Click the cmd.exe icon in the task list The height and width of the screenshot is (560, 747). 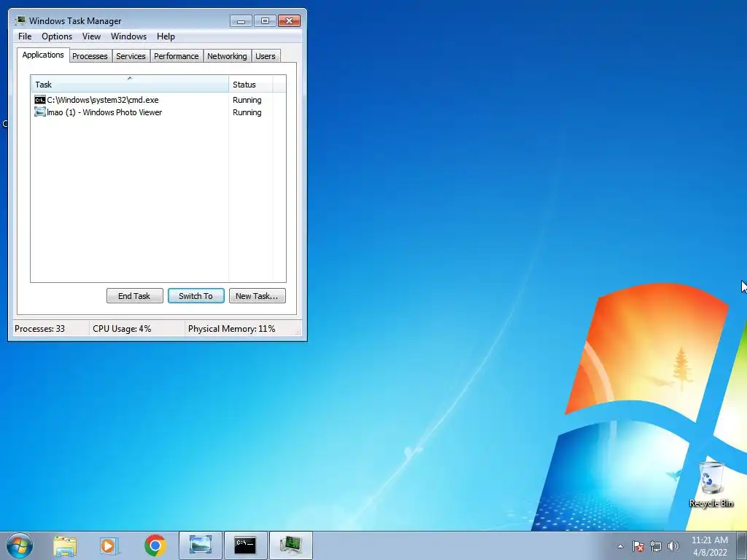coord(40,100)
